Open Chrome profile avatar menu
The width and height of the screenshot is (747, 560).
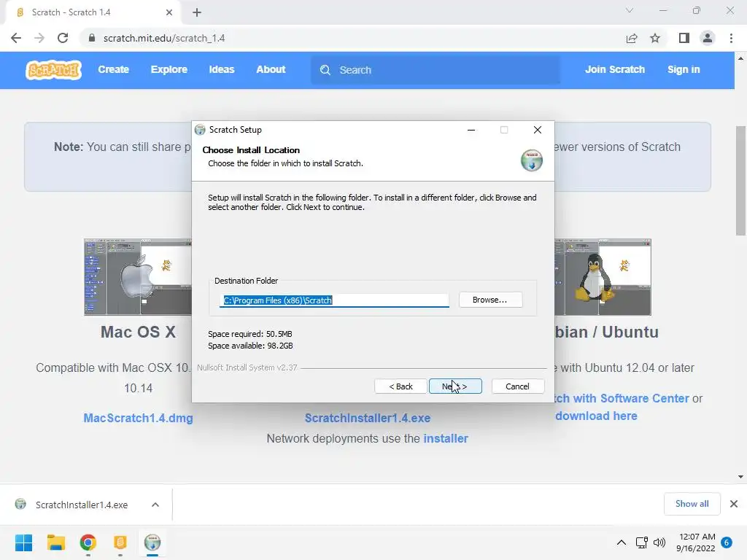pyautogui.click(x=708, y=38)
